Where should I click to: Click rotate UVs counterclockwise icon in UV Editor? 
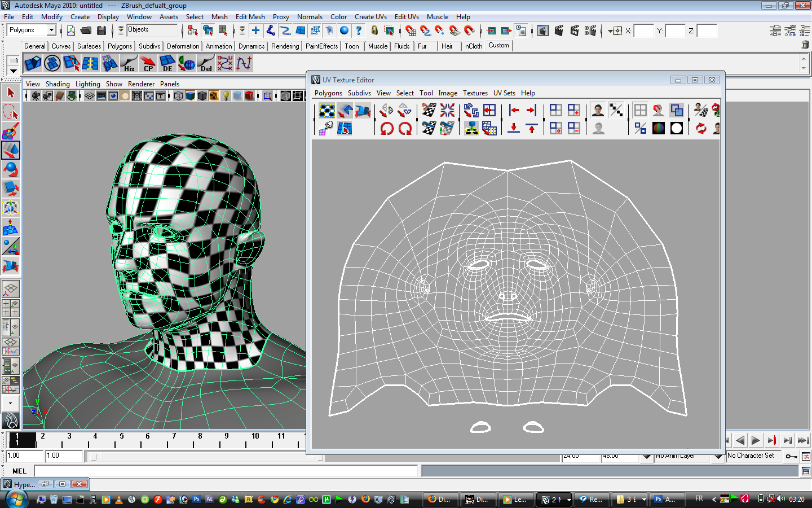point(387,128)
